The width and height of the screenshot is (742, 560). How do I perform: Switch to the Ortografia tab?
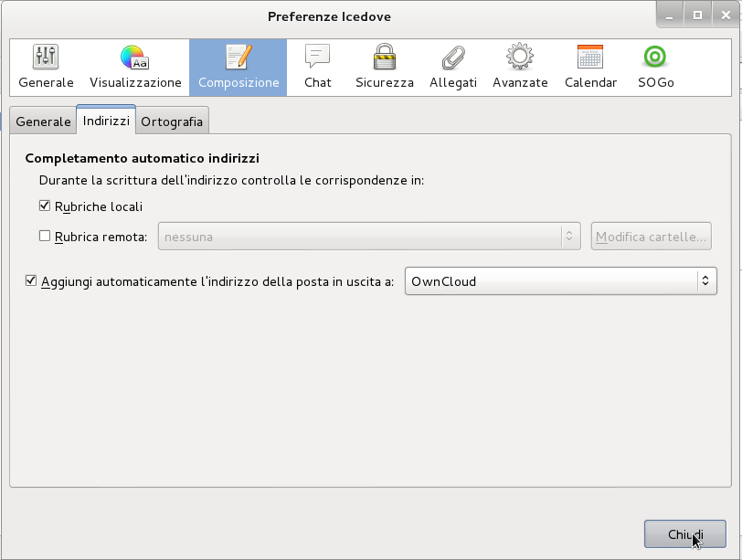point(173,122)
